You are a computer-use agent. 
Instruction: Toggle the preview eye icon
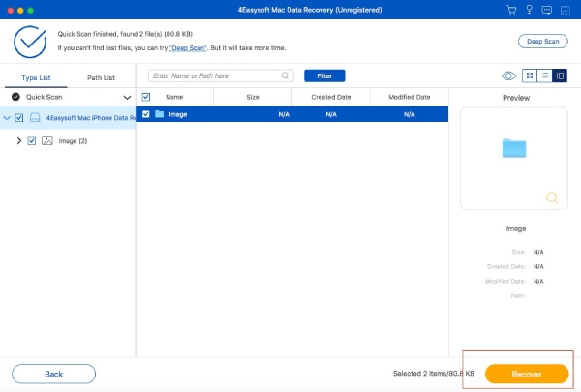508,75
